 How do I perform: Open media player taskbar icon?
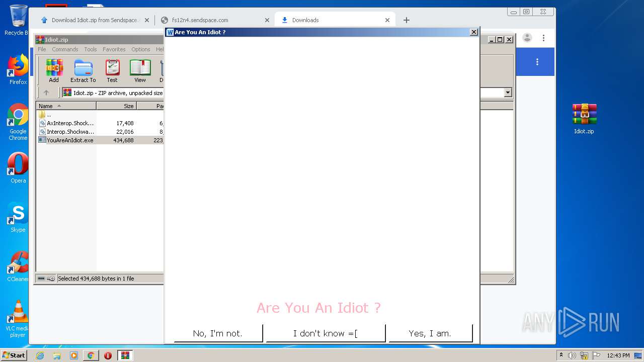(73, 355)
